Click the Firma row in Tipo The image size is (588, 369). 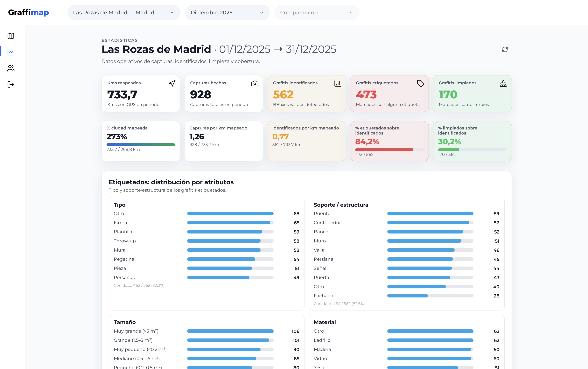[206, 223]
